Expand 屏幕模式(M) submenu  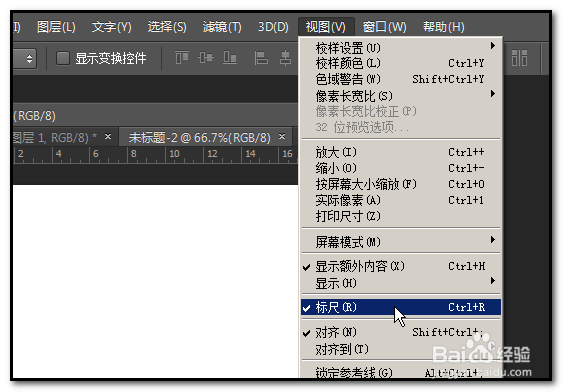tap(401, 242)
